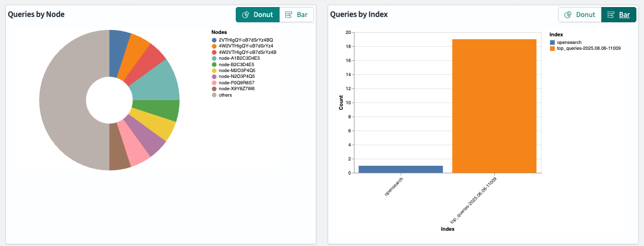
Task: Switch Queries by Node to Bar view
Action: tap(297, 15)
